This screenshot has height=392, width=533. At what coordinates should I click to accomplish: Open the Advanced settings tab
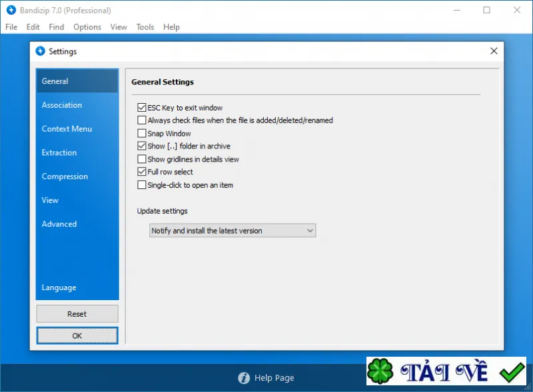77,224
